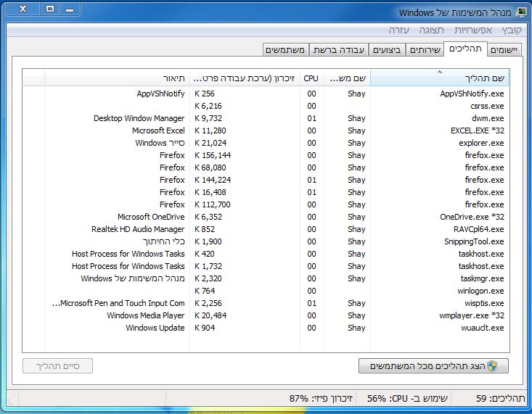This screenshot has height=414, width=532.
Task: Open the עבודה ברשת (Networking) tab
Action: coord(339,50)
